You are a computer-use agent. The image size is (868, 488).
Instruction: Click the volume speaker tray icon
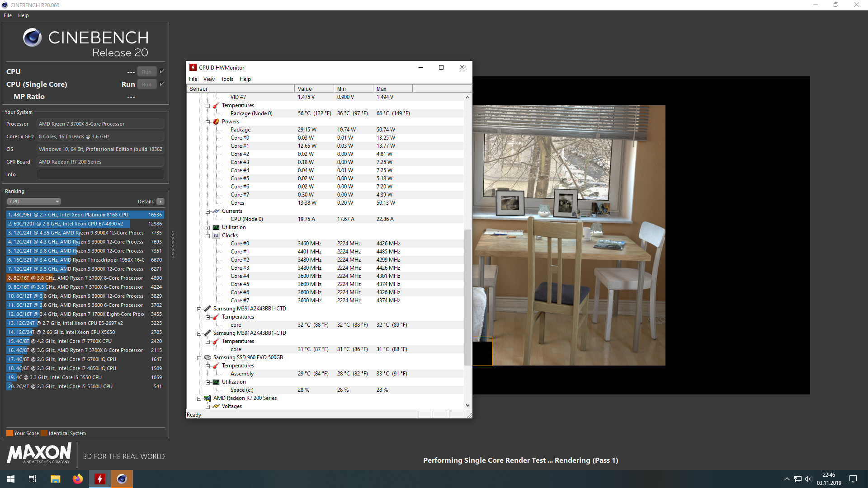(808, 479)
